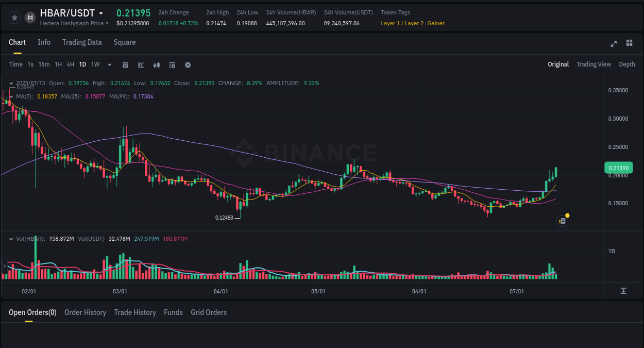This screenshot has height=348, width=644.
Task: Open the Order History tab
Action: 85,312
